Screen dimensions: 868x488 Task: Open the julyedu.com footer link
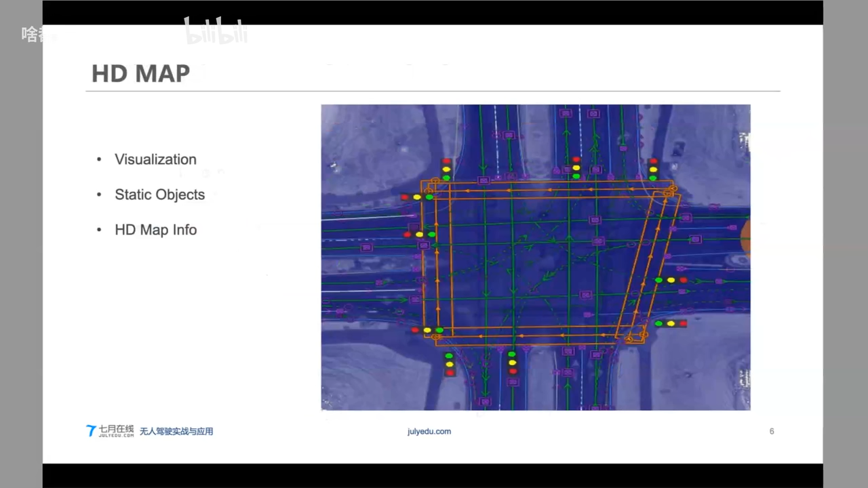[x=429, y=431]
